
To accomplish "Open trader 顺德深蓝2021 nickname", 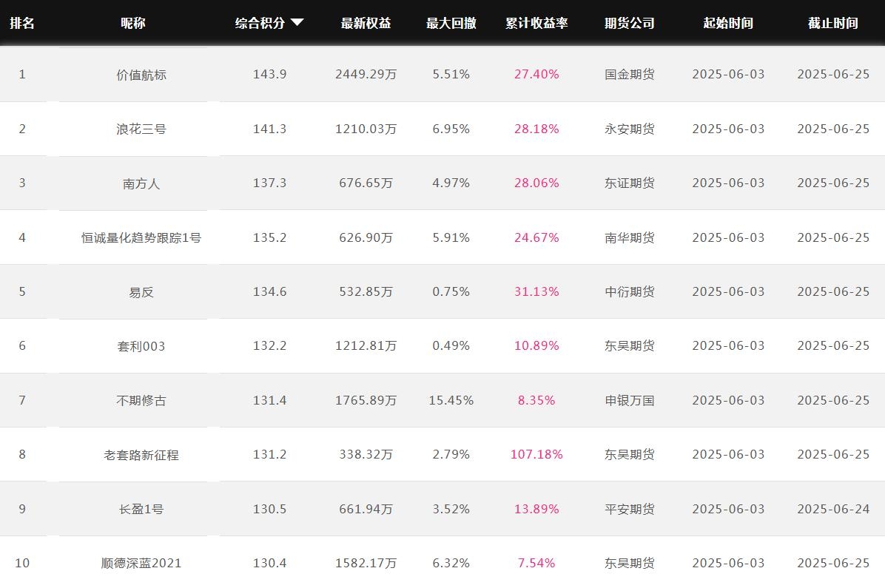I will pyautogui.click(x=141, y=563).
